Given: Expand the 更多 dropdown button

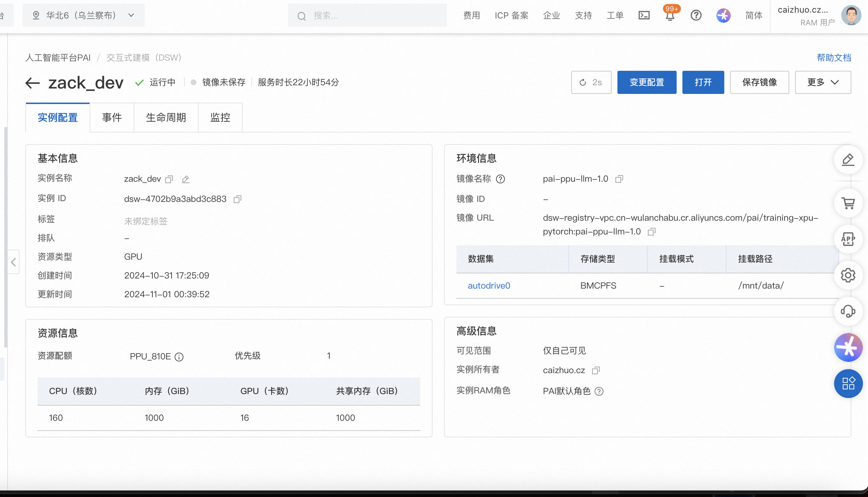Looking at the screenshot, I should click(823, 82).
